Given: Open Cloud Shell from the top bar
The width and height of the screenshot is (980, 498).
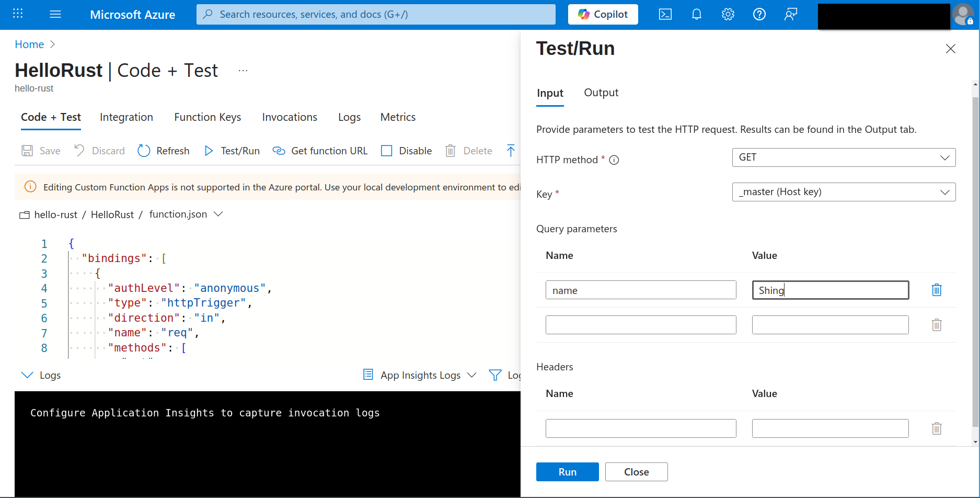Looking at the screenshot, I should [x=665, y=14].
